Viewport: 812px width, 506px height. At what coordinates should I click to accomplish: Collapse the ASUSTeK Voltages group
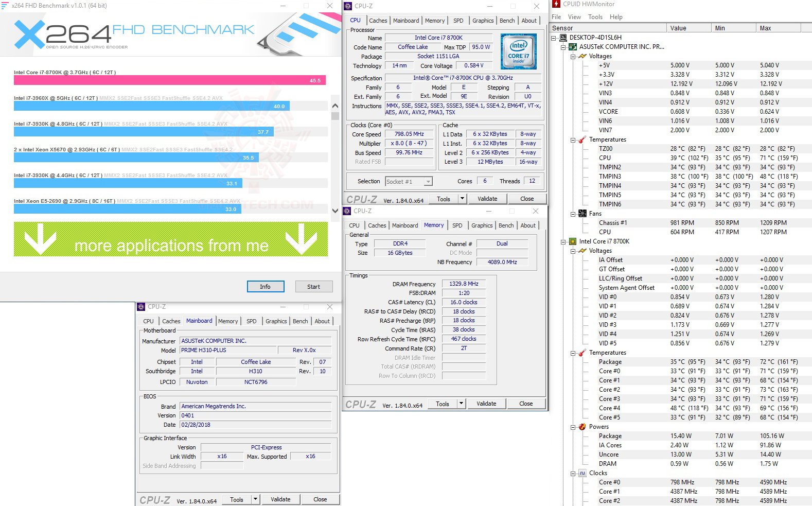tap(573, 56)
